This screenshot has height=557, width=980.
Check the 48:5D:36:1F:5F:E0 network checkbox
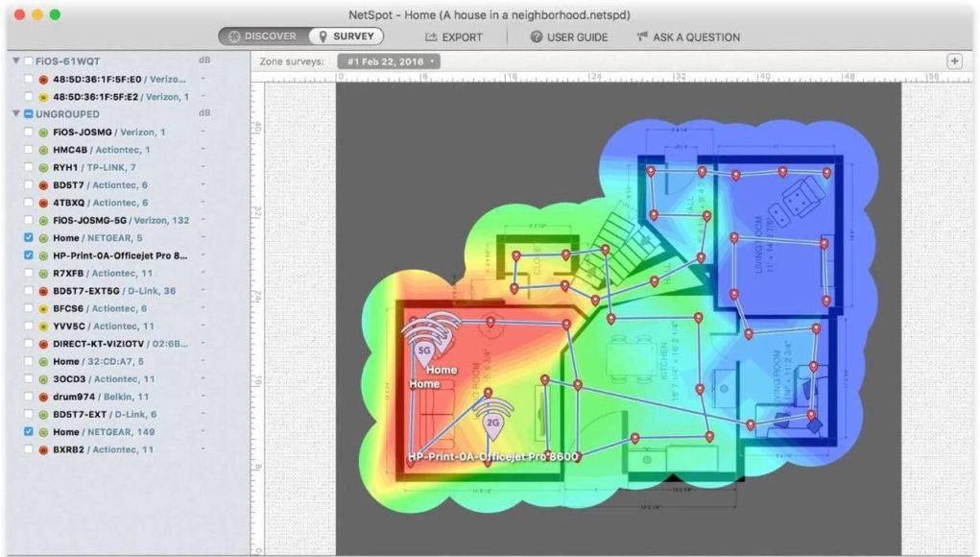tap(28, 80)
